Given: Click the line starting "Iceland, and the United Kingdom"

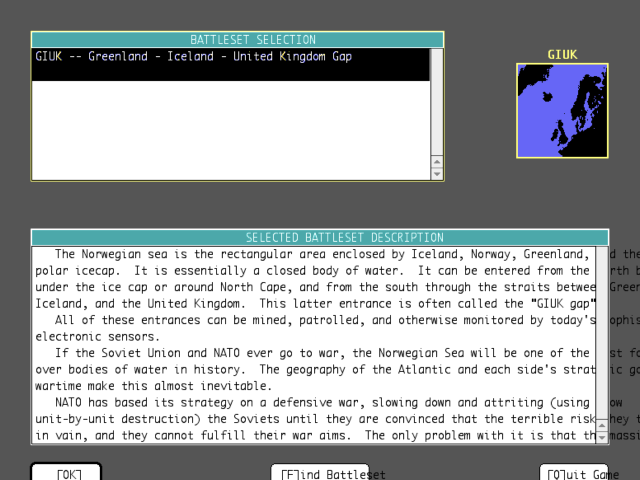Looking at the screenshot, I should (315, 304).
